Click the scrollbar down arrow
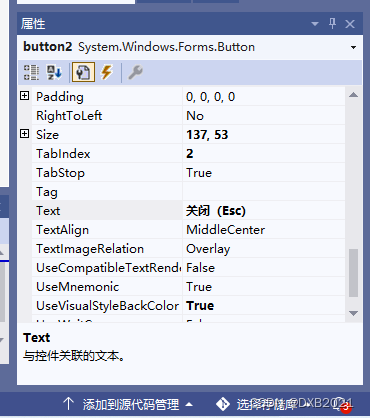The height and width of the screenshot is (418, 370). [x=353, y=313]
